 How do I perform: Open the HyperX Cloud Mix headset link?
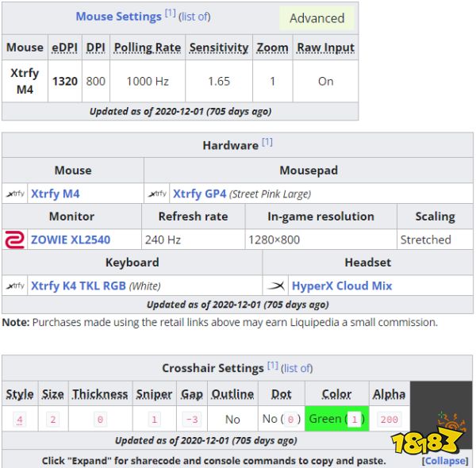342,286
